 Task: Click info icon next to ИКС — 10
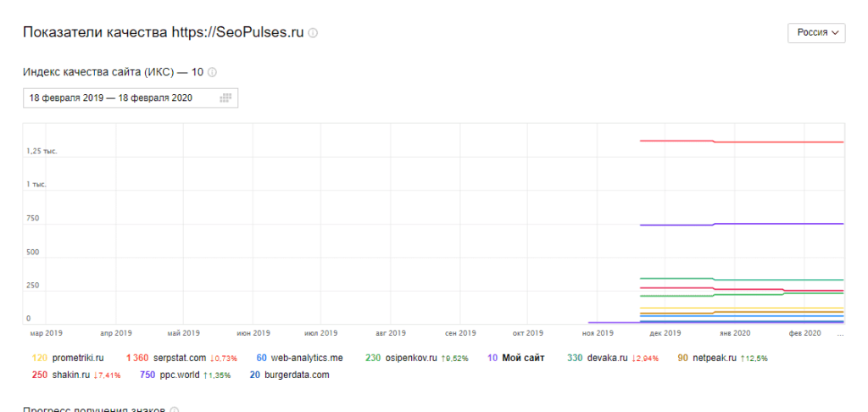(x=211, y=72)
